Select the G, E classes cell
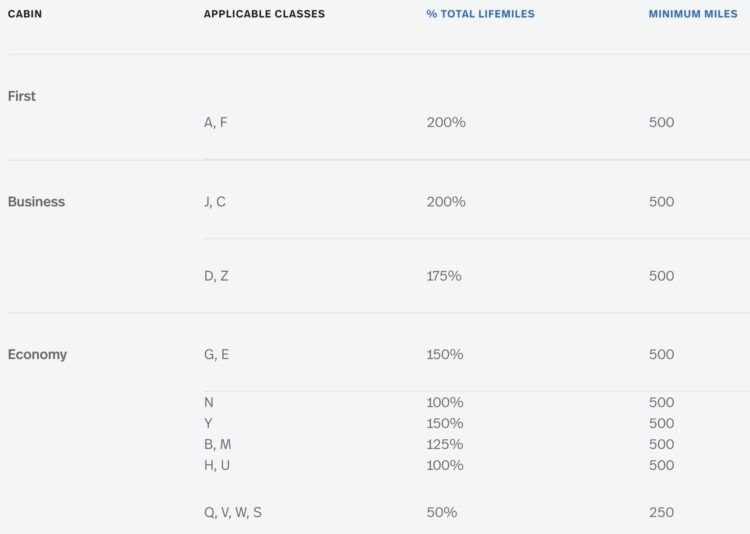 [x=216, y=355]
